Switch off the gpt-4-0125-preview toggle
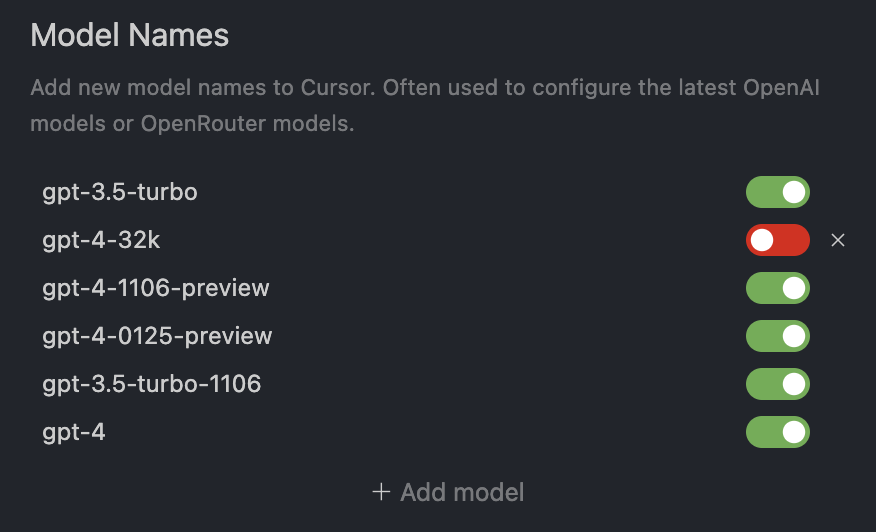This screenshot has height=532, width=876. pos(777,336)
